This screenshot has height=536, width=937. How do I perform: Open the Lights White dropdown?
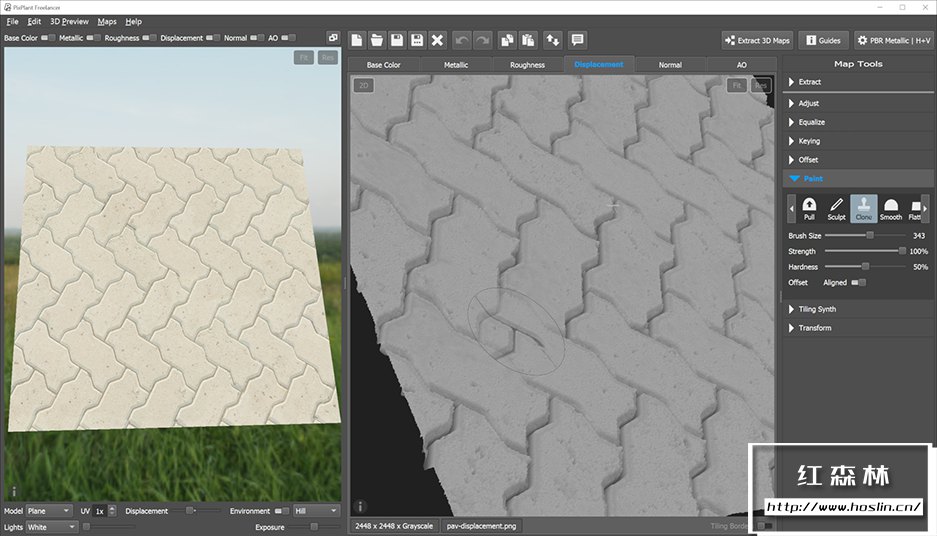pos(51,527)
